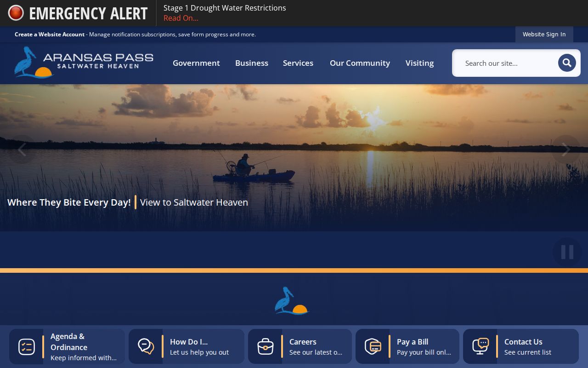This screenshot has width=588, height=368.
Task: Click the red Emergency Alert indicator icon
Action: coord(16,13)
